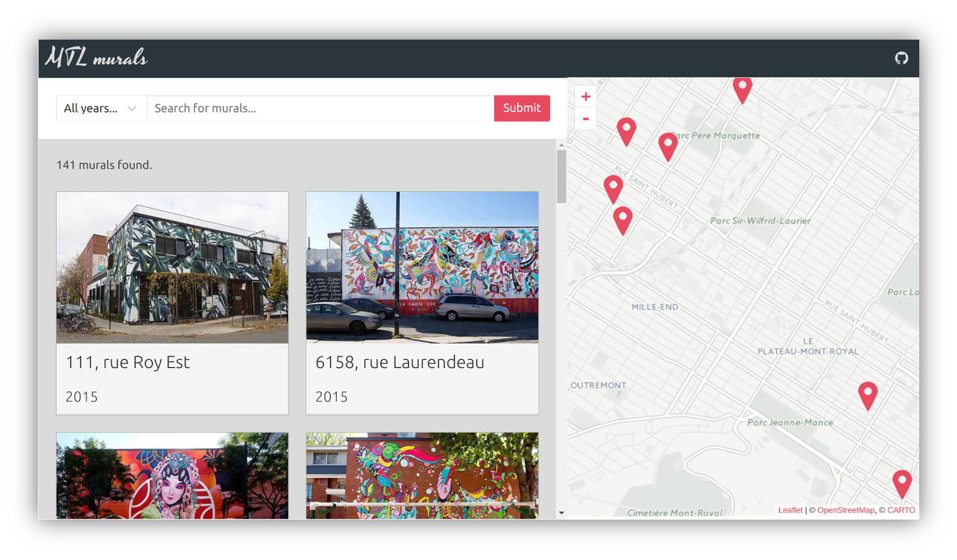Open the 6158, rue Laurendeau mural photo

(422, 267)
